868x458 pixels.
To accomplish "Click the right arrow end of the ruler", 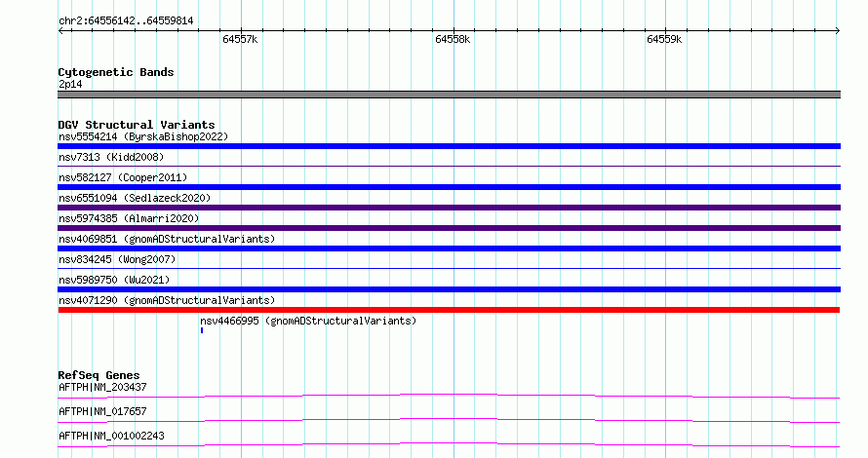I will [838, 31].
